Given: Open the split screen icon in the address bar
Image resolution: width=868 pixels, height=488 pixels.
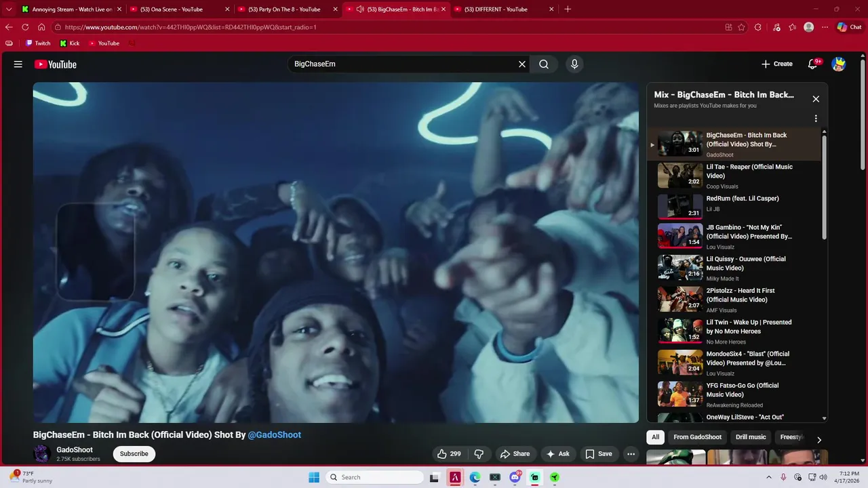Looking at the screenshot, I should tap(728, 27).
